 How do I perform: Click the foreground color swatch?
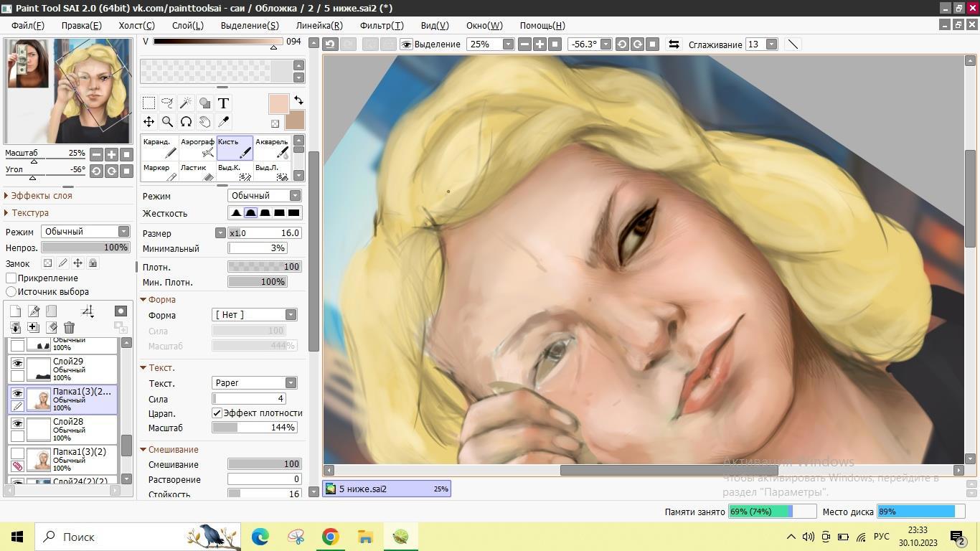coord(278,104)
